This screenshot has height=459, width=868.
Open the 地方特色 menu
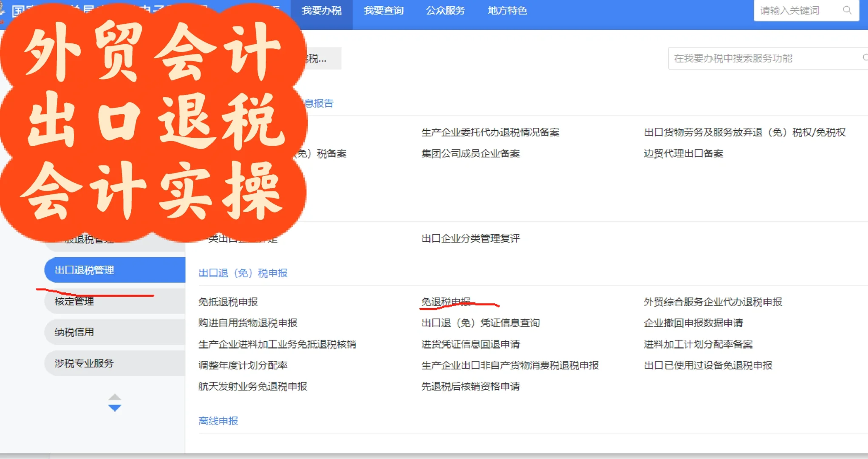point(507,11)
